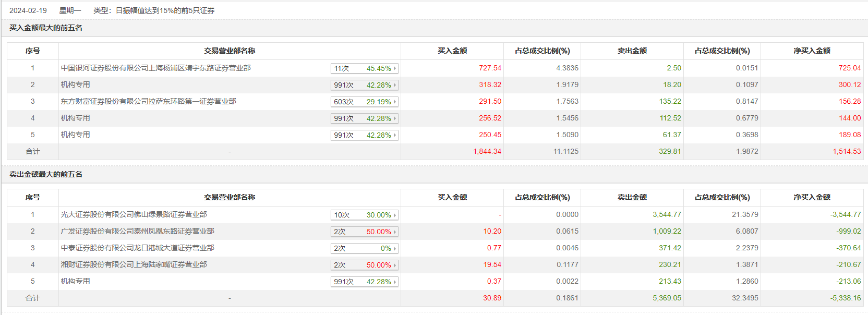Click 机构专用 in sell table row 5

pyautogui.click(x=75, y=282)
